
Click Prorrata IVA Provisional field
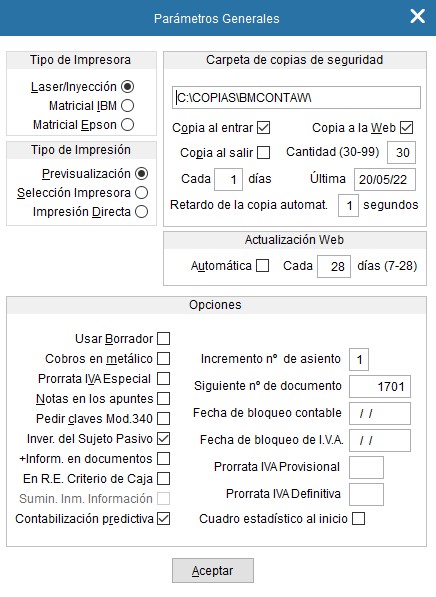click(x=366, y=467)
